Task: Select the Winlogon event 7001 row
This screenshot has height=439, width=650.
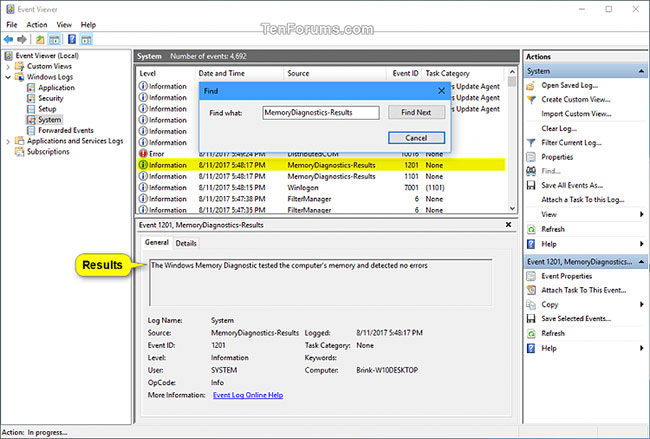Action: pyautogui.click(x=321, y=187)
